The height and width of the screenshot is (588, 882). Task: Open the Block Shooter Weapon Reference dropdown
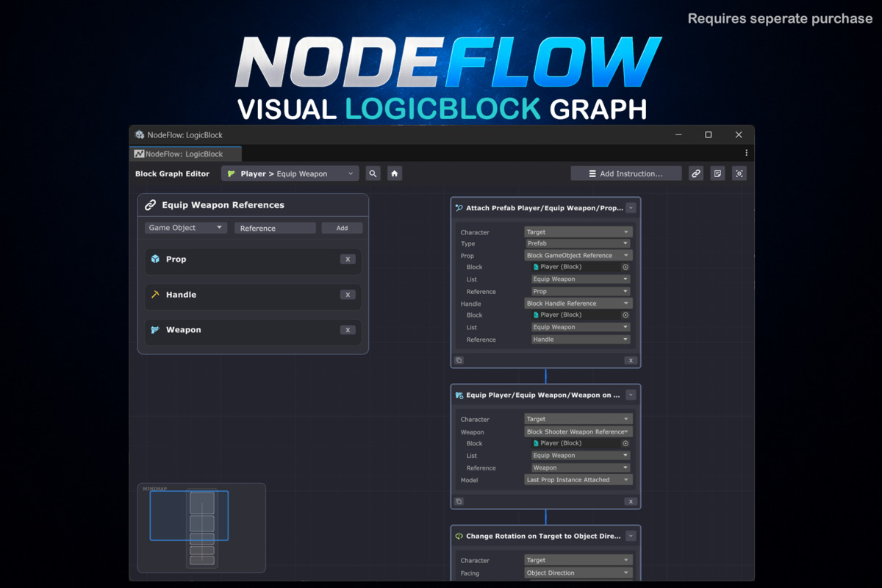point(578,431)
